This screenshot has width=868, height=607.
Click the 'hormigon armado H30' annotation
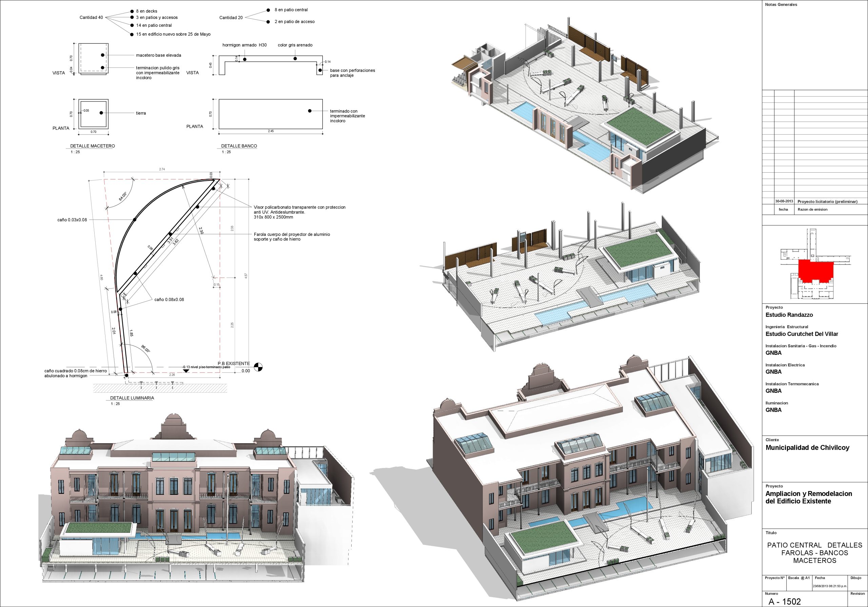(244, 45)
